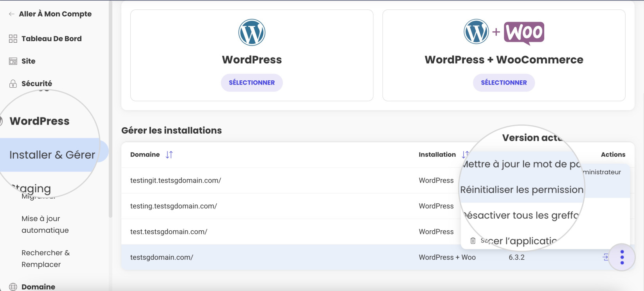Click the trash icon in the actions menu
This screenshot has width=644, height=291.
point(473,241)
